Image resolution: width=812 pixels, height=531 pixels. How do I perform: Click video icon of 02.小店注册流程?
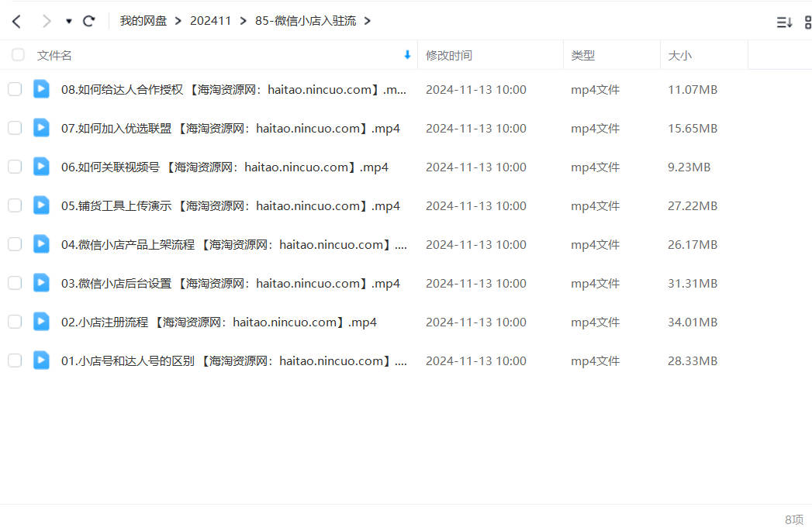point(41,322)
